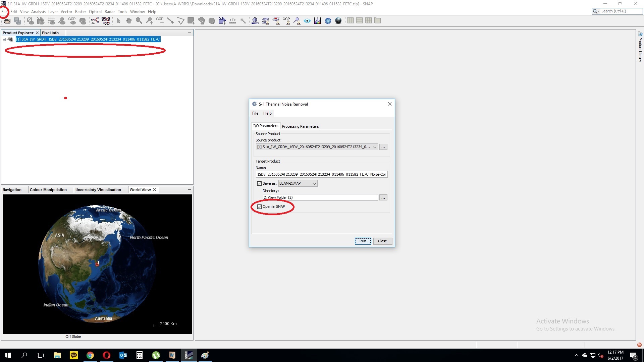Screen dimensions: 644x362
Task: Select the Zoom magnifier tool
Action: tap(139, 21)
